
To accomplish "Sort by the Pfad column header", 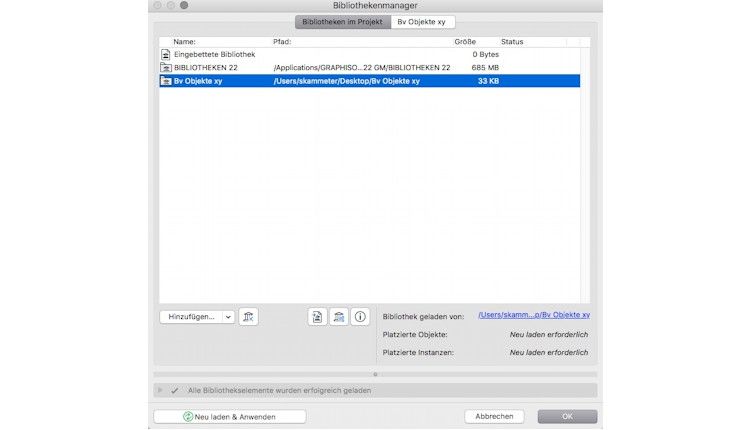I will click(x=282, y=42).
